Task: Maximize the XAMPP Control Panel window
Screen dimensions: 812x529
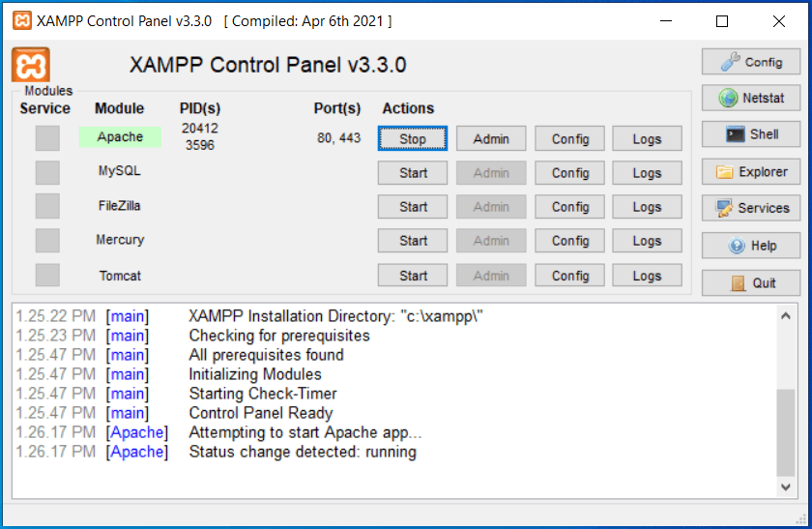Action: point(722,21)
